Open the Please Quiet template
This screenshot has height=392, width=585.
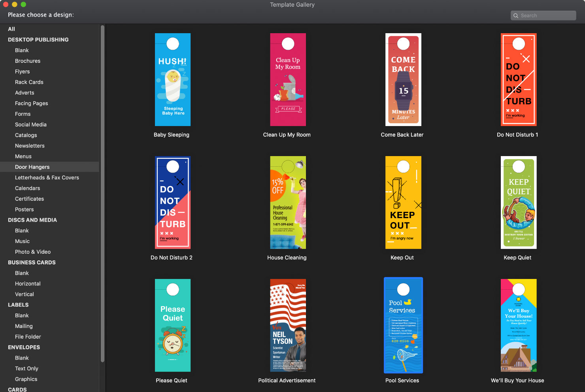coord(172,325)
